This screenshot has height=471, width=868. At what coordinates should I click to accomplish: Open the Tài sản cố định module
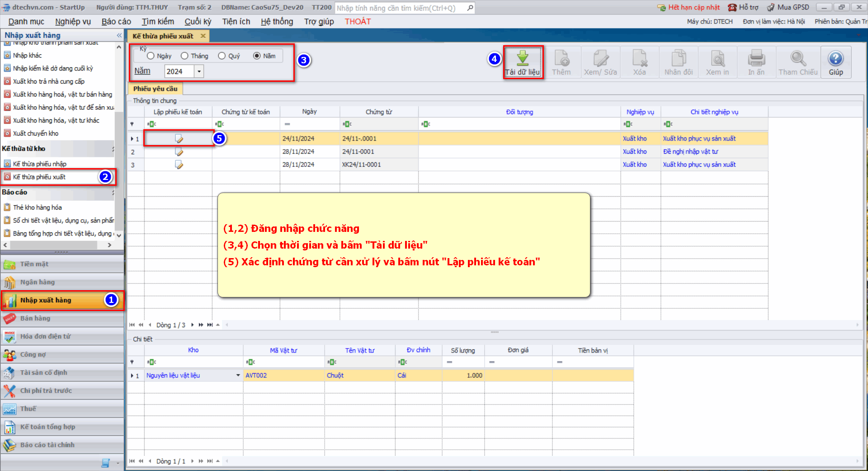click(x=43, y=372)
